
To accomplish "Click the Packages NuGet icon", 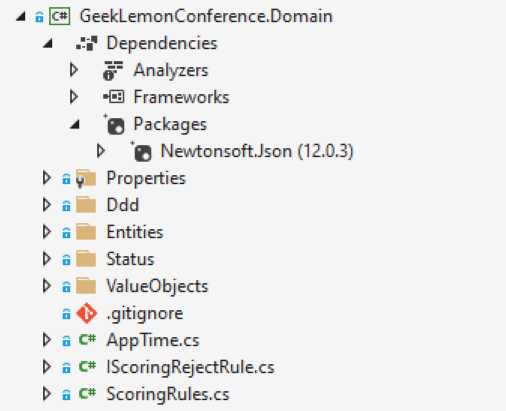I will [x=114, y=124].
